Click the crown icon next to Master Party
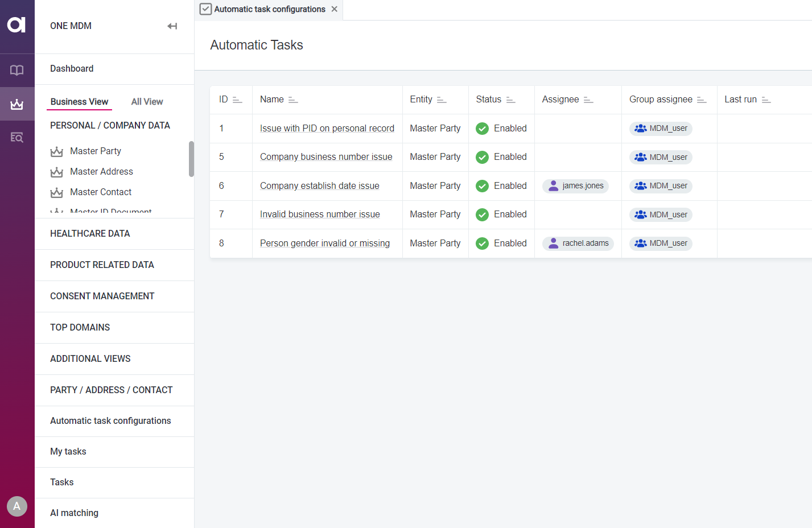Screen dimensions: 812x528 click(57, 151)
